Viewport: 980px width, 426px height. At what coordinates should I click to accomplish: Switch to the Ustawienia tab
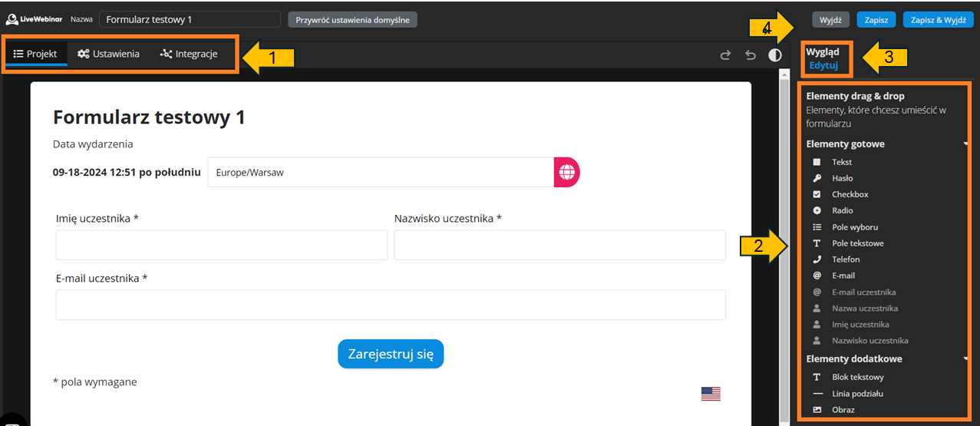click(109, 54)
